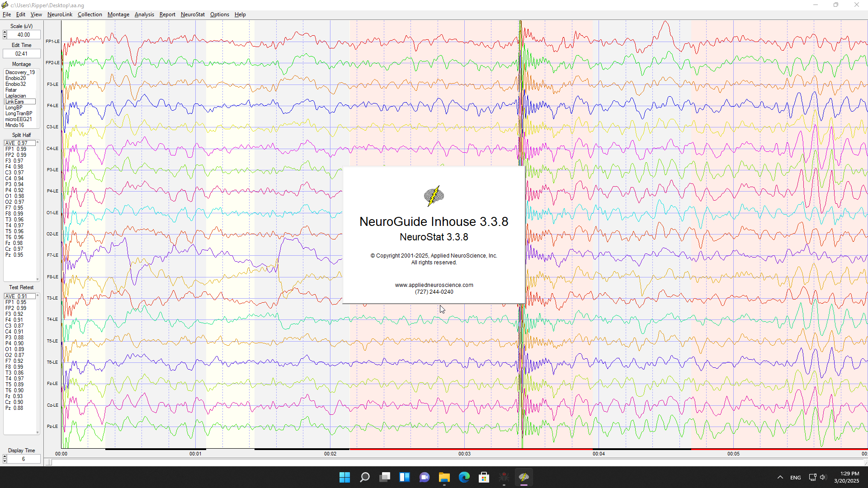Open File Explorer from the taskbar
The image size is (868, 488).
pos(444,477)
